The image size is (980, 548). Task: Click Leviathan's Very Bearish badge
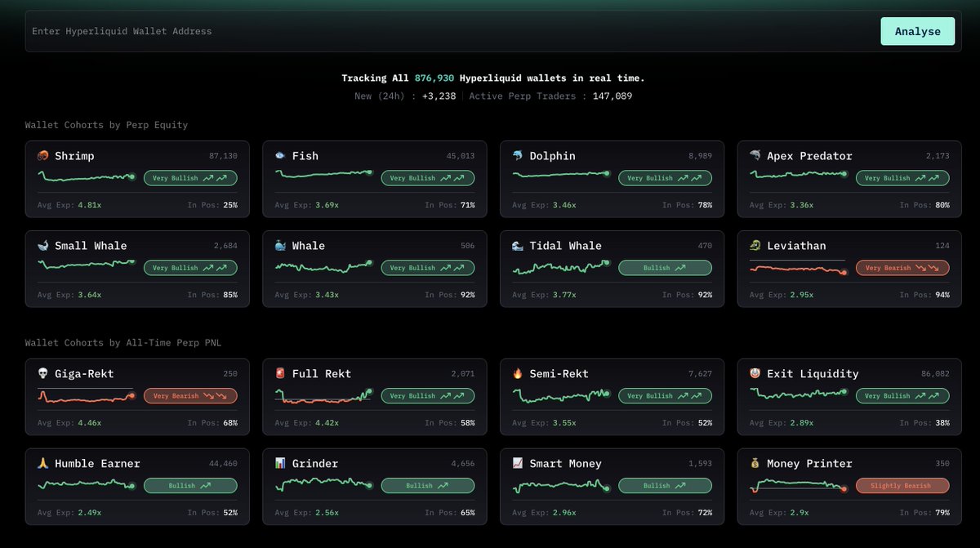coord(903,268)
